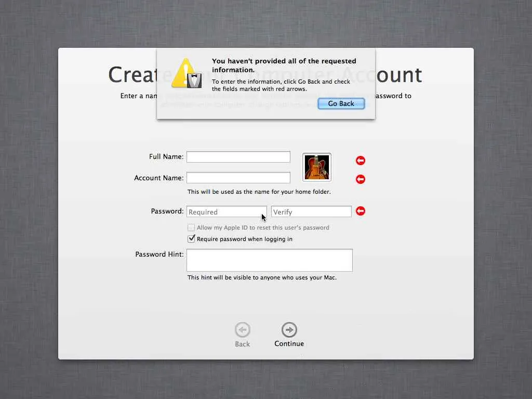Click the Back label text

(242, 344)
